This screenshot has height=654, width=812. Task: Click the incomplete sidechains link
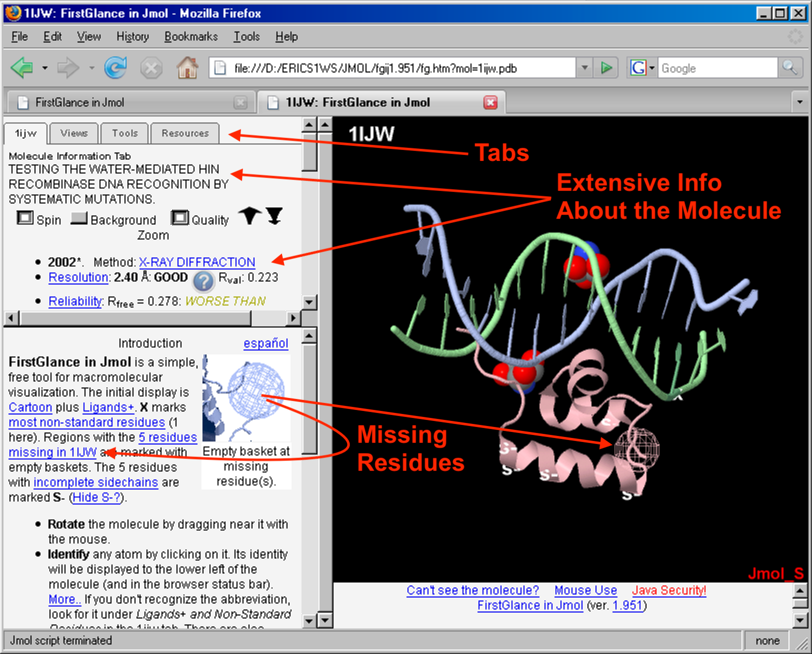[96, 482]
